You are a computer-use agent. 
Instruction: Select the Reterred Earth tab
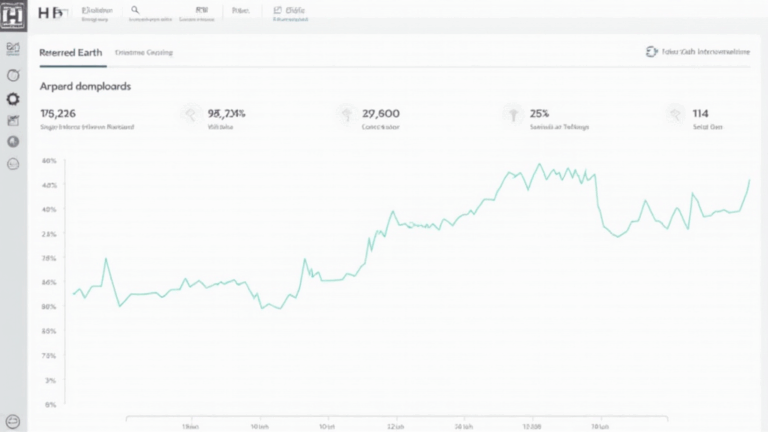(x=71, y=52)
